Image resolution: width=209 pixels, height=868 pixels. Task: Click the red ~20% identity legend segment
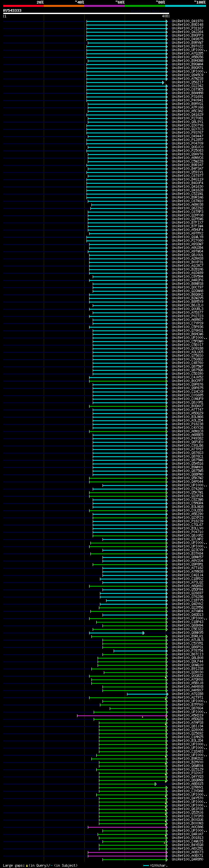pyautogui.click(x=23, y=6)
